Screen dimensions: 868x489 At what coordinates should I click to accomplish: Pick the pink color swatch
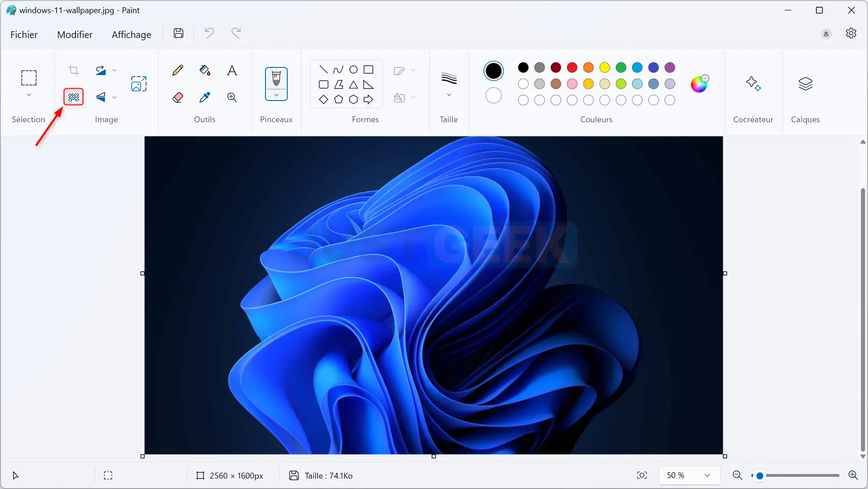click(x=572, y=84)
